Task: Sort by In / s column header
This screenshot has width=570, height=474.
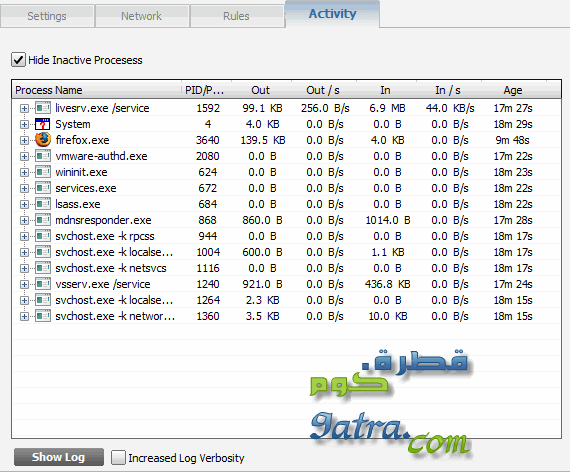Action: pyautogui.click(x=448, y=90)
